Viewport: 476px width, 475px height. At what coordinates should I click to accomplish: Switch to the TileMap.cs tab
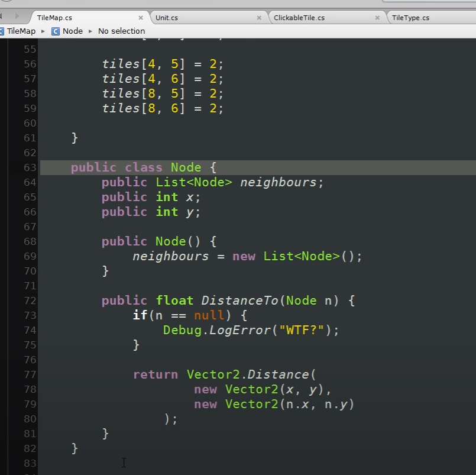tap(54, 18)
